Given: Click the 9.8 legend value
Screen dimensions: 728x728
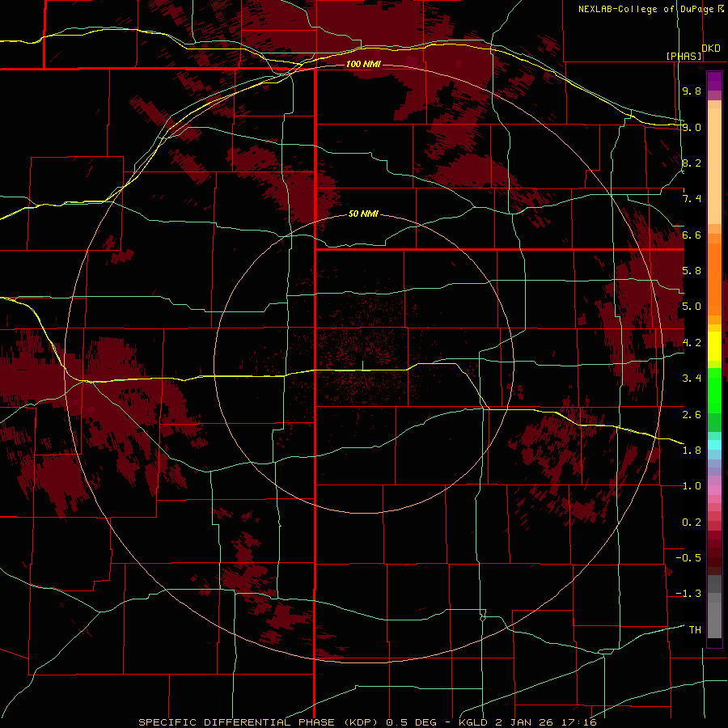Looking at the screenshot, I should [692, 91].
